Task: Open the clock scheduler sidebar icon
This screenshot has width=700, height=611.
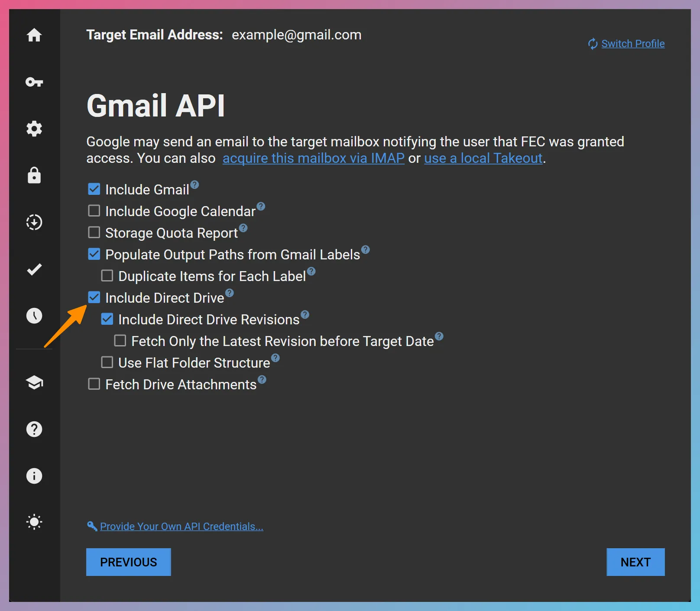Action: coord(34,316)
